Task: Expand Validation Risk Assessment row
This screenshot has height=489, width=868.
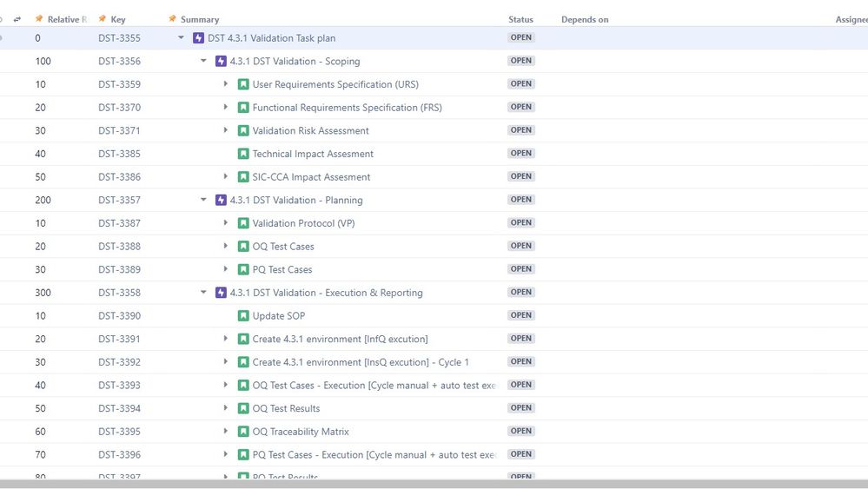Action: coord(225,130)
